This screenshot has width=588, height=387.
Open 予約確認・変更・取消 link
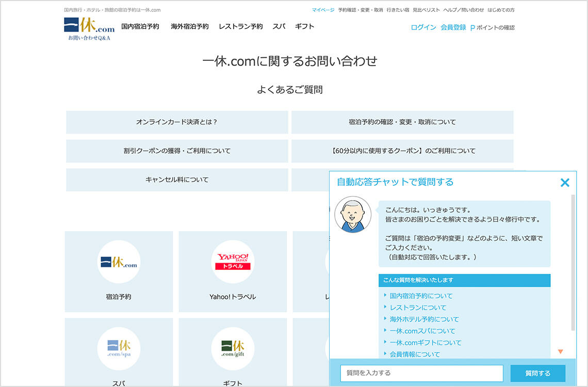coord(361,10)
